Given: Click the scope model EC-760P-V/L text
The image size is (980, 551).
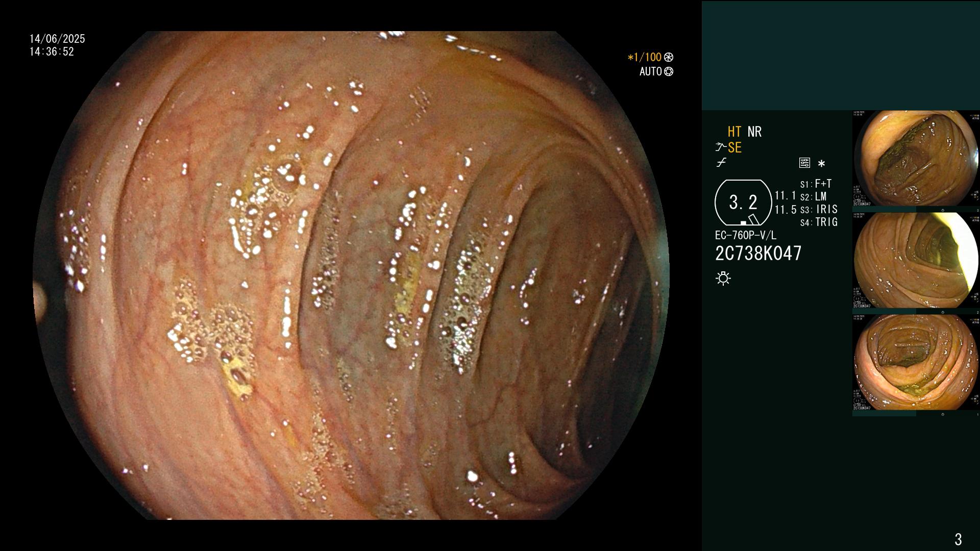Looking at the screenshot, I should (x=746, y=235).
